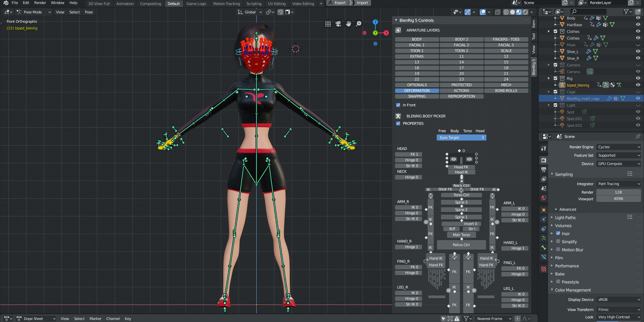Open the Tool properties tab icon

[544, 148]
